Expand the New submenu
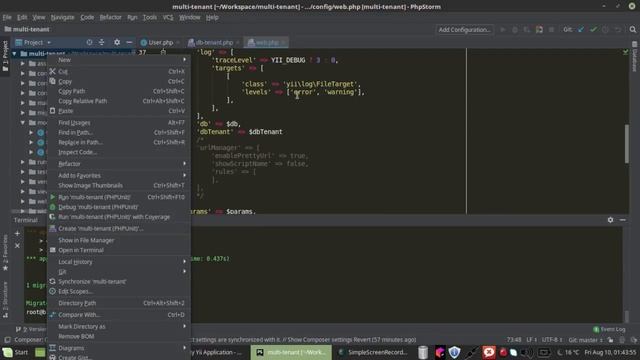Image resolution: width=640 pixels, height=360 pixels. [x=118, y=60]
